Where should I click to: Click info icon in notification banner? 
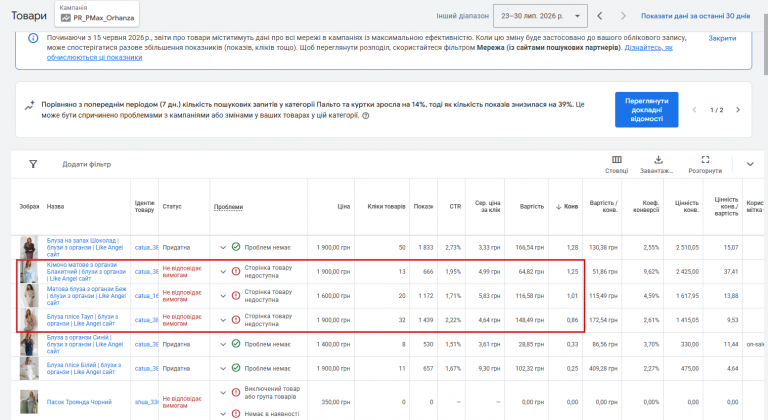coord(33,38)
